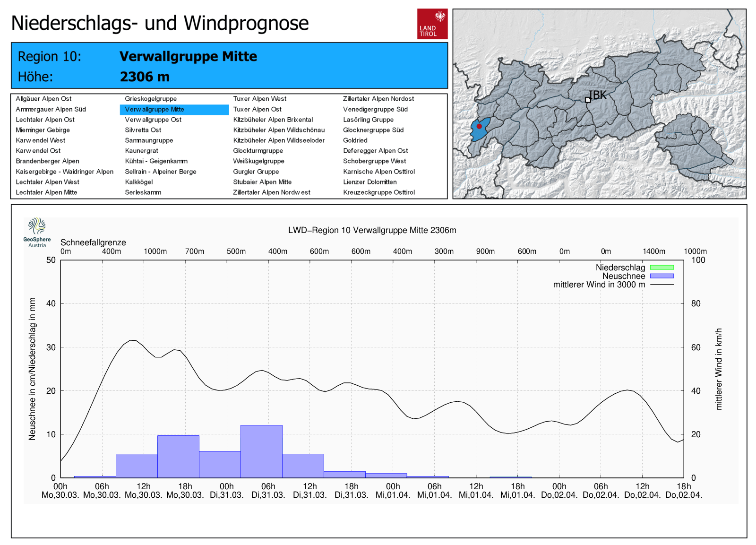Screen dimensions: 756x545
Task: Click the Land Tirol logo
Action: click(432, 24)
